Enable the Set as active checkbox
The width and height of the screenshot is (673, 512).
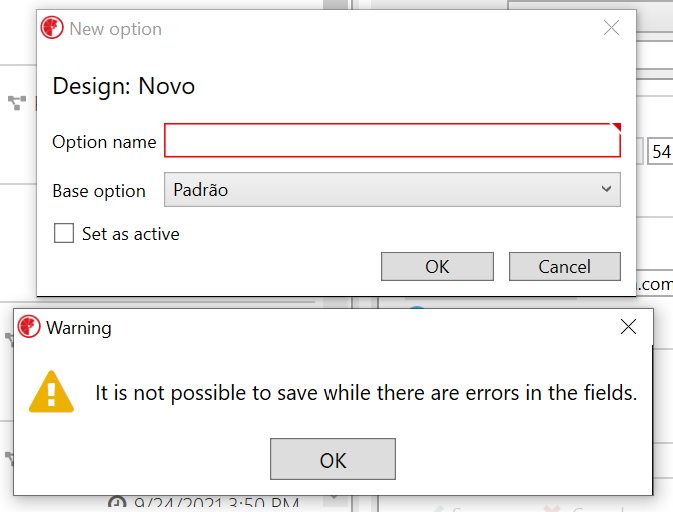(64, 233)
